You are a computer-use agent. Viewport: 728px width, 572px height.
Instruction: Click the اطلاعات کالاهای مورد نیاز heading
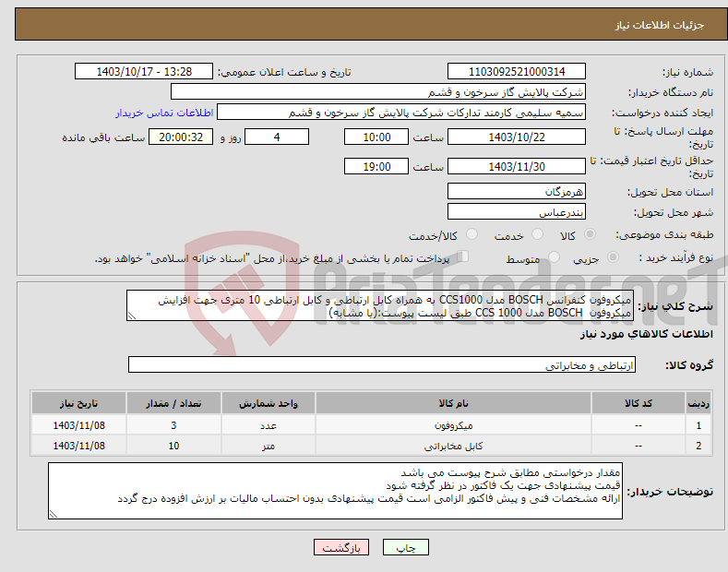646,334
